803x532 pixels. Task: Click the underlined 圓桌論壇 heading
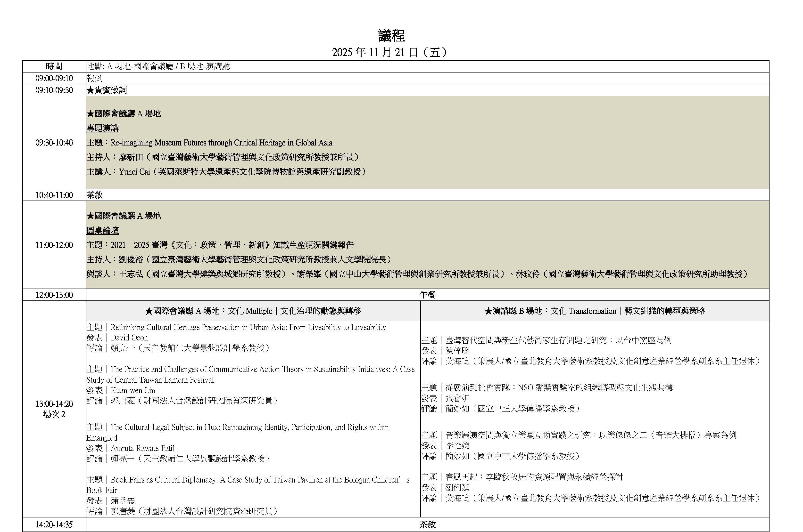[103, 231]
